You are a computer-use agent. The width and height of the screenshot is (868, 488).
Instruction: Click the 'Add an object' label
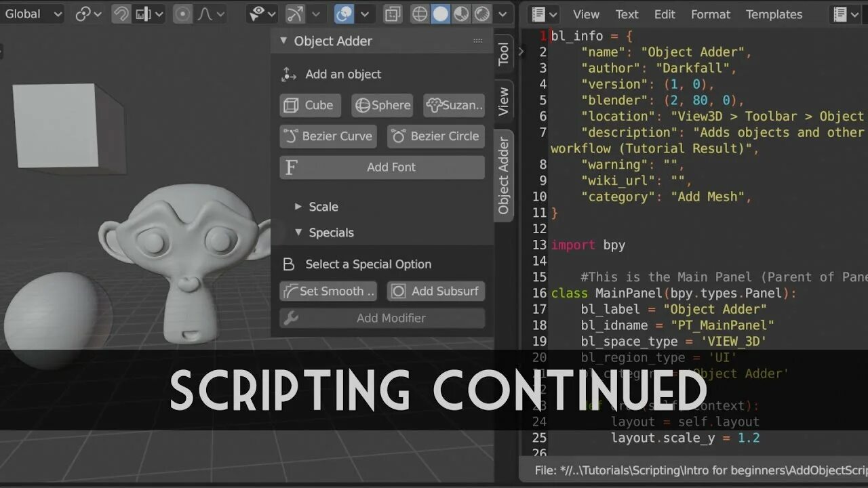[343, 75]
